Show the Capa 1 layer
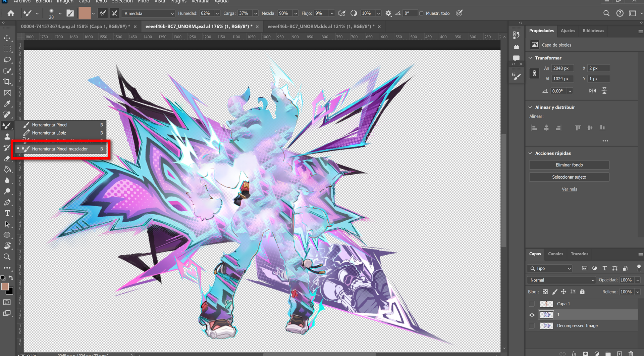 coord(532,304)
